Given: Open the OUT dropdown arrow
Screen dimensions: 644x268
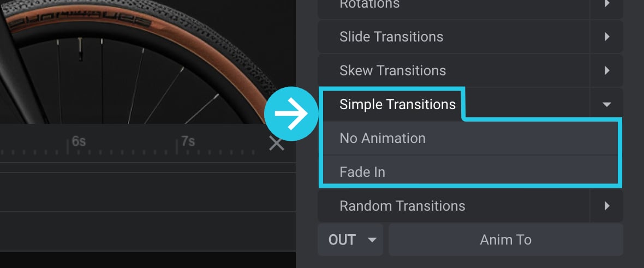Looking at the screenshot, I should (372, 240).
